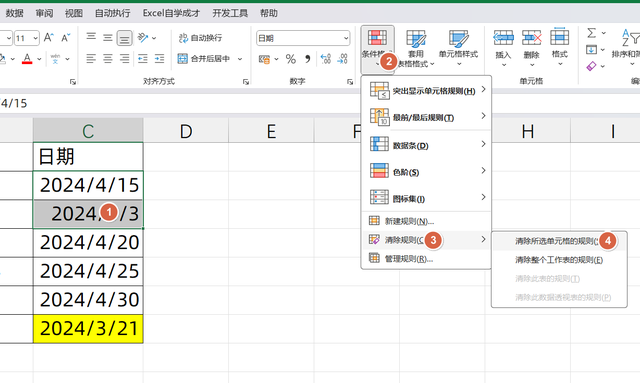Increase decimal places
The height and width of the screenshot is (383, 640).
[326, 59]
